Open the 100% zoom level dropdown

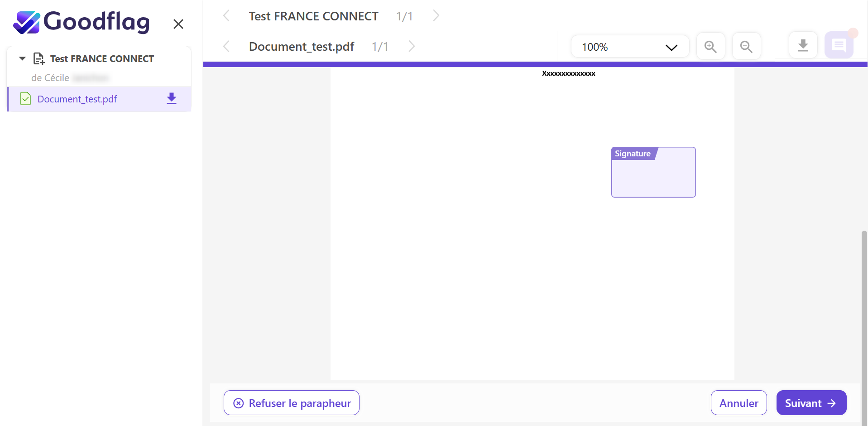pos(629,47)
